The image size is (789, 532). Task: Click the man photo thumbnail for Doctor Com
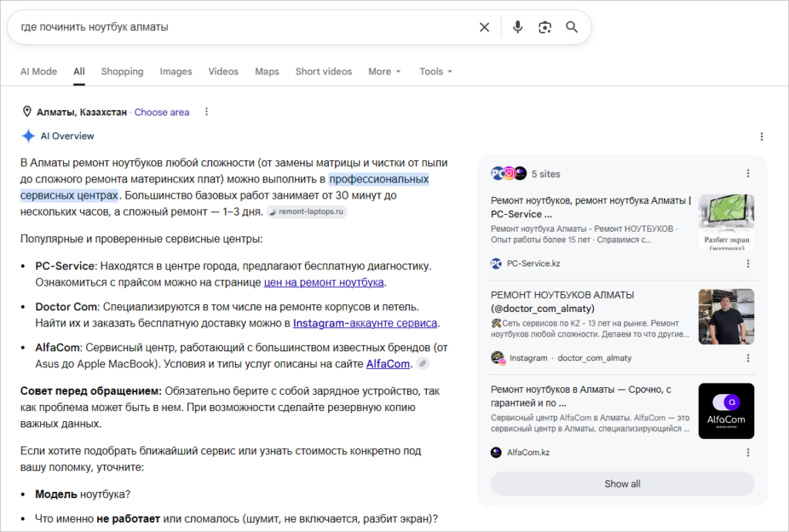pos(726,316)
